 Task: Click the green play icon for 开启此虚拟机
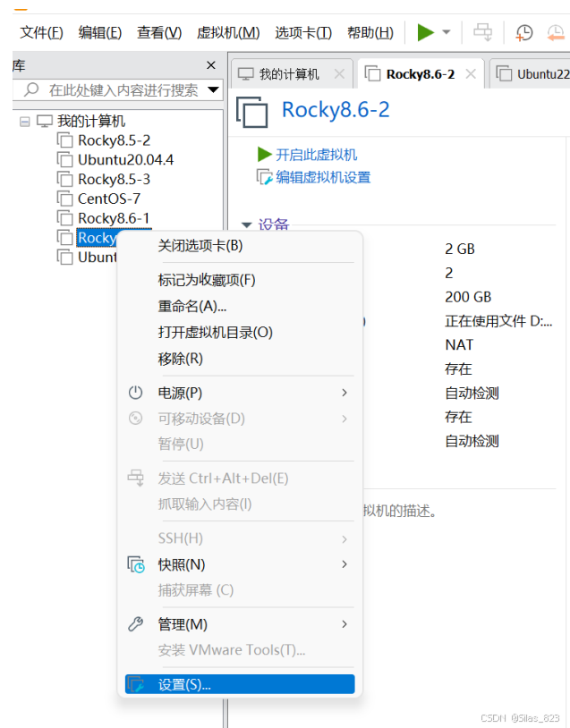(x=264, y=155)
